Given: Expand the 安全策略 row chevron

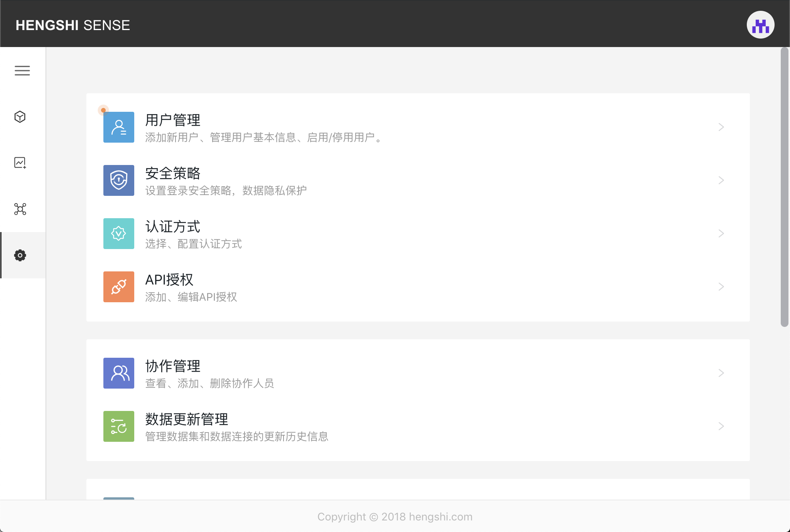Looking at the screenshot, I should coord(721,180).
